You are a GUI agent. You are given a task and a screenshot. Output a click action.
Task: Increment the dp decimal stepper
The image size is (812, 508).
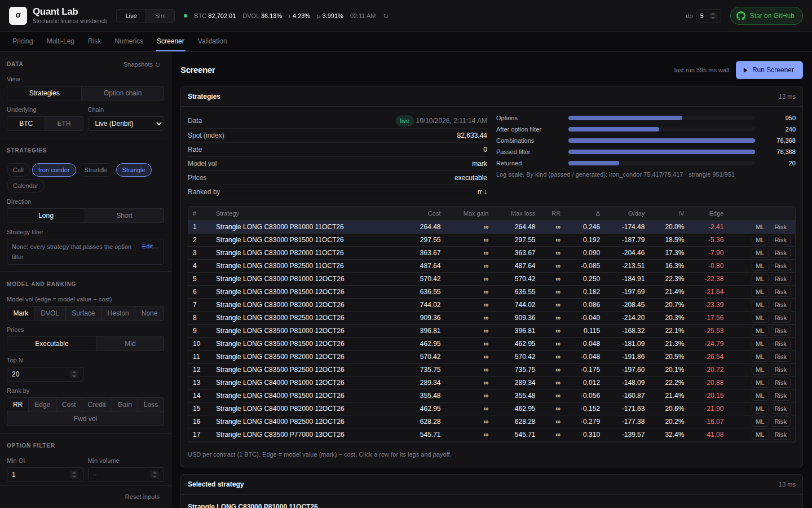point(713,14)
